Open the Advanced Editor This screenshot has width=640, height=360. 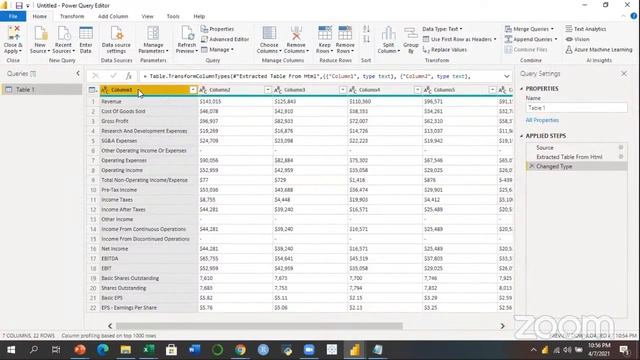(x=225, y=39)
